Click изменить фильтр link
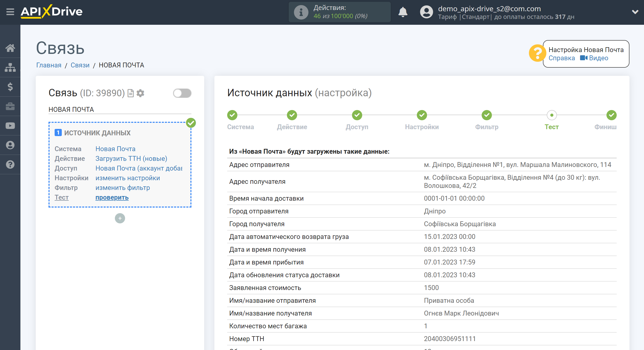This screenshot has height=350, width=644. point(123,188)
